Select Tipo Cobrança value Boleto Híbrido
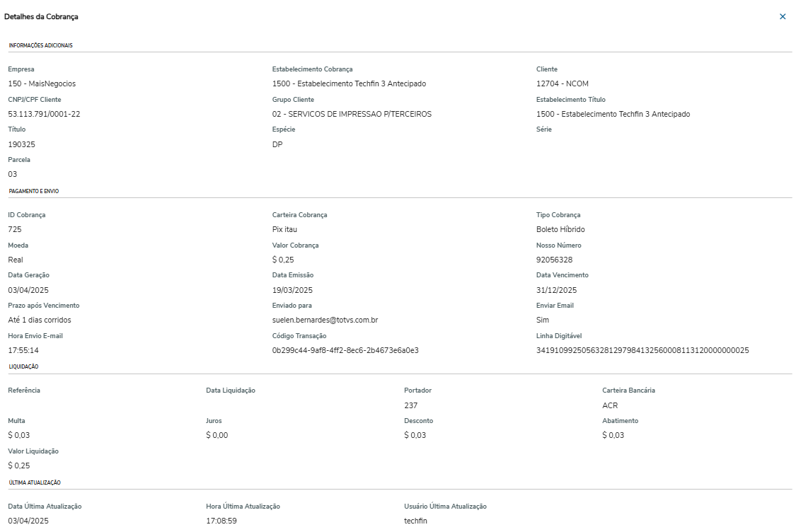Screen dimensions: 796x532 point(560,229)
